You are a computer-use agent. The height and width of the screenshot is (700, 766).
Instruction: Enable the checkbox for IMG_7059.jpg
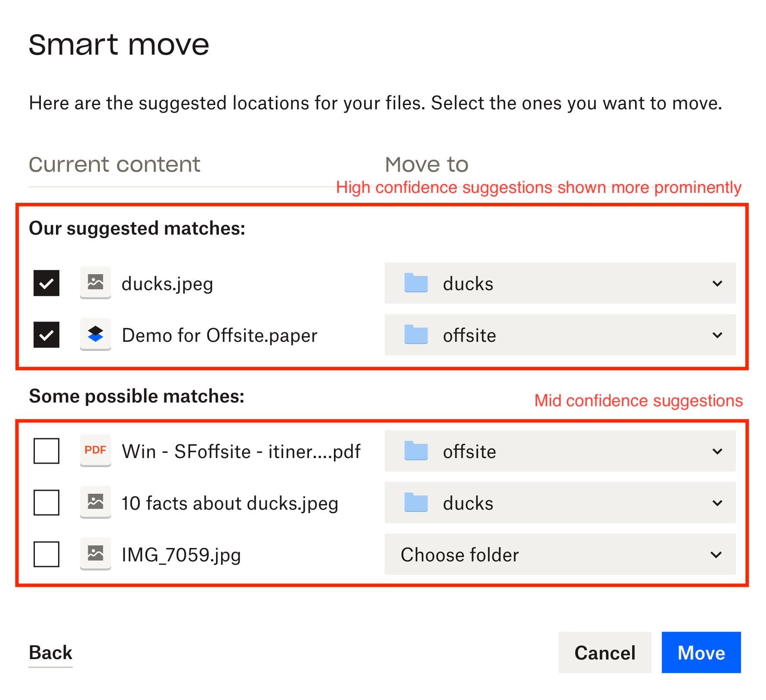(46, 555)
